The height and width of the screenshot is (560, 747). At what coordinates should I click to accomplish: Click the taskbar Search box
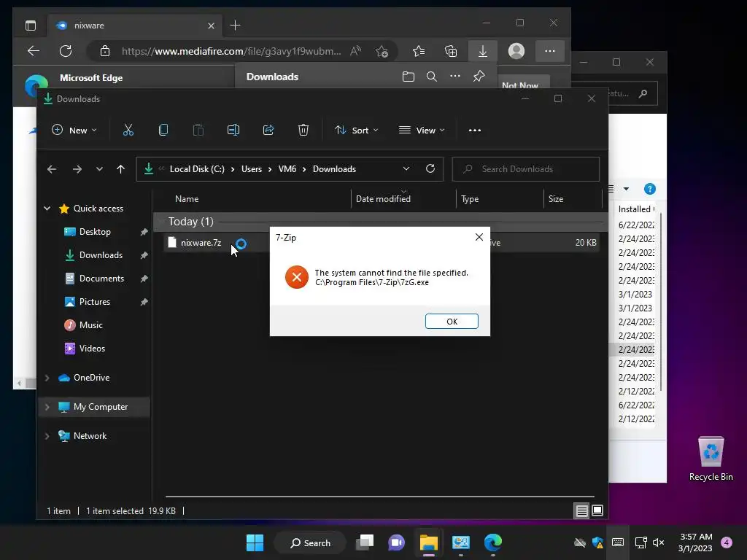pyautogui.click(x=310, y=542)
